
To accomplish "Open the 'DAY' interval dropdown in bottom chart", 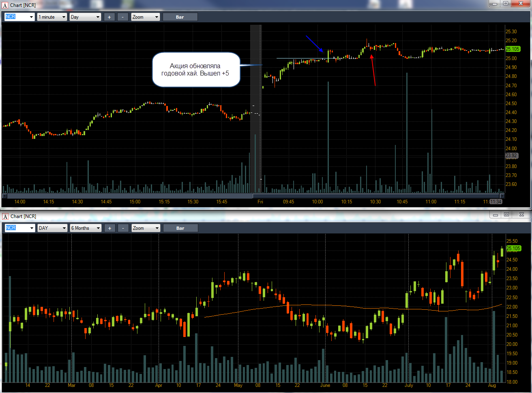I will pos(52,228).
